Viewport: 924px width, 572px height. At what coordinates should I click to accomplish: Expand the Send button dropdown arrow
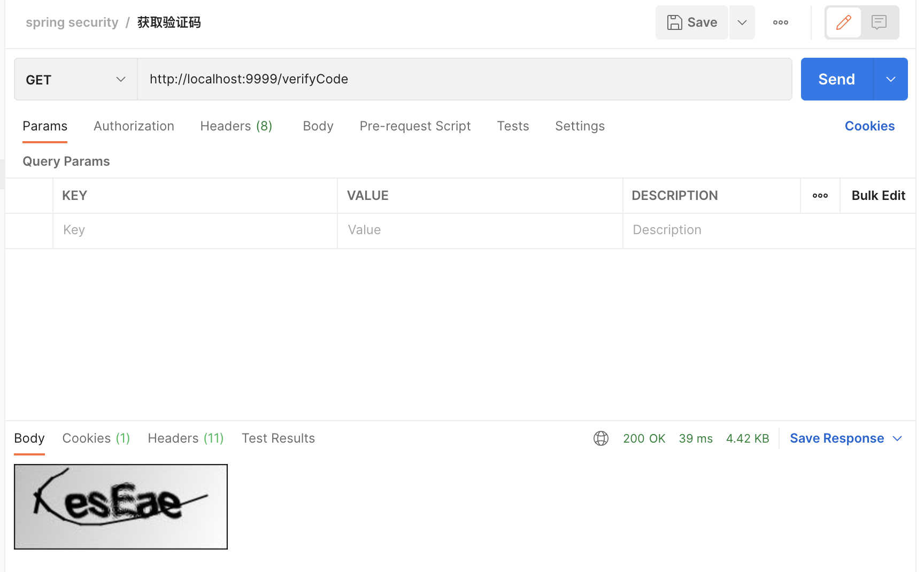click(890, 79)
